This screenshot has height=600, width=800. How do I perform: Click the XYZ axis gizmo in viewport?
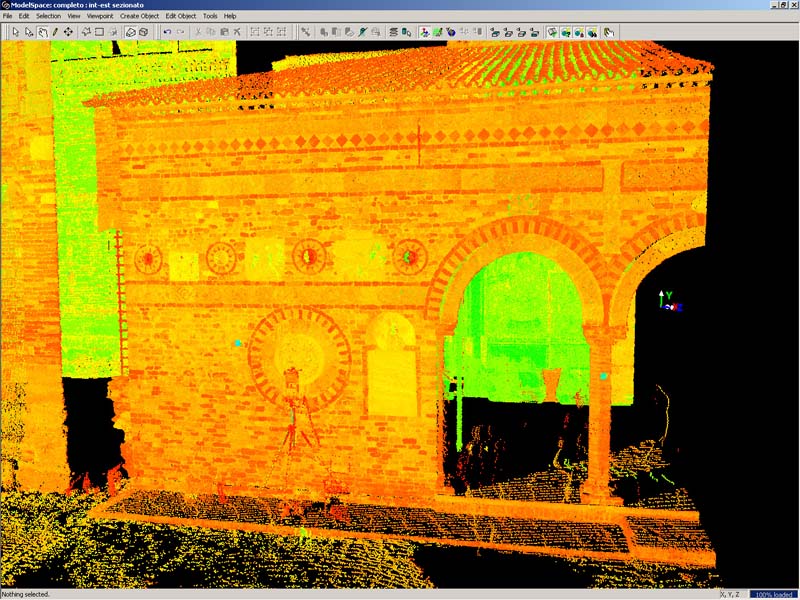pyautogui.click(x=667, y=300)
